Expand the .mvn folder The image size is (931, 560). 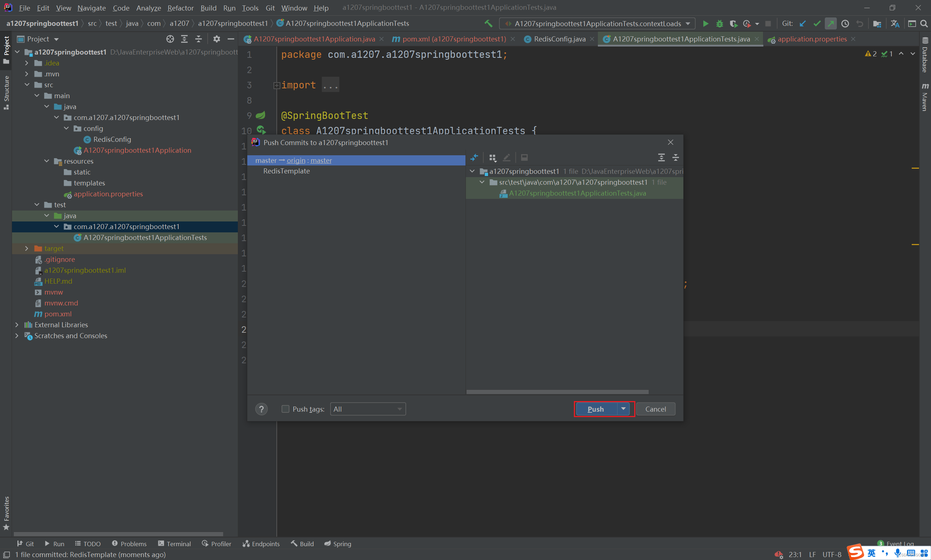(x=27, y=74)
